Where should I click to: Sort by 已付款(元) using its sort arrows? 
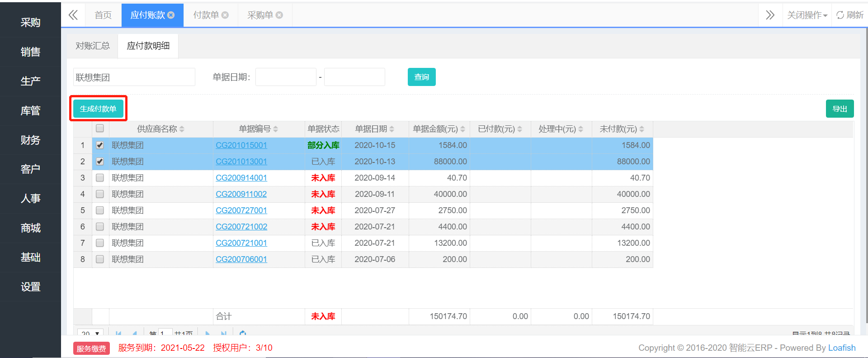519,129
